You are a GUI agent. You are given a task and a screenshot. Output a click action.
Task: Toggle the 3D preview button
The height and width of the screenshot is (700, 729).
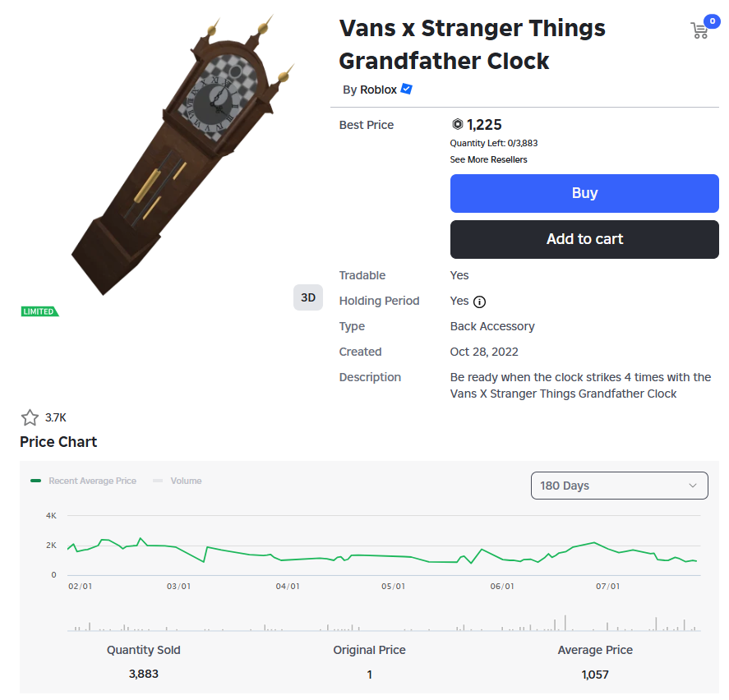[307, 297]
